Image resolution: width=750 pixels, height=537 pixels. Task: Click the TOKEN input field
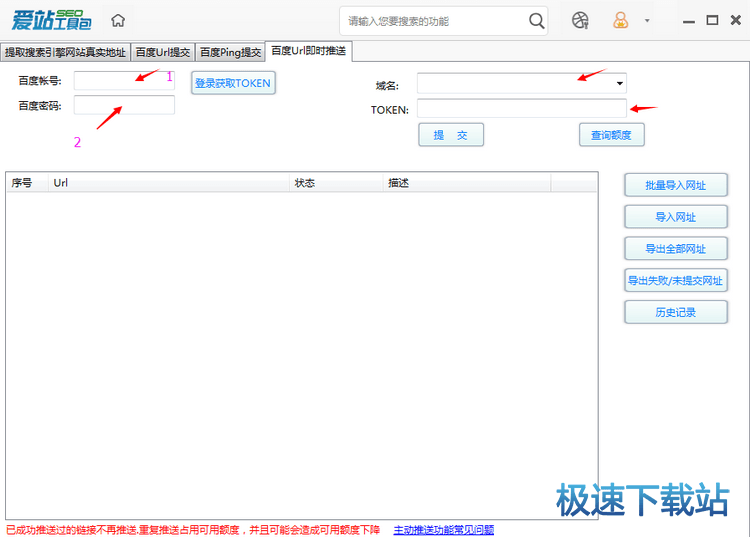[x=522, y=108]
